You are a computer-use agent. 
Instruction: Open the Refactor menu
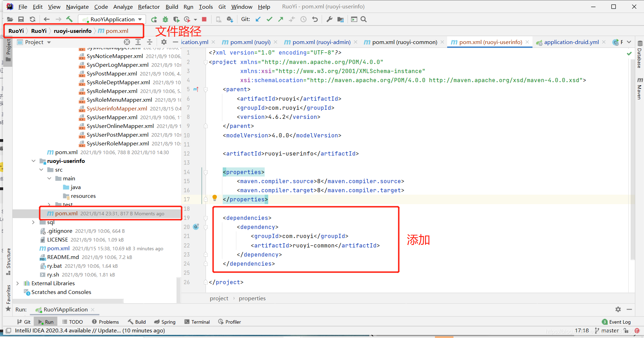[x=149, y=7]
